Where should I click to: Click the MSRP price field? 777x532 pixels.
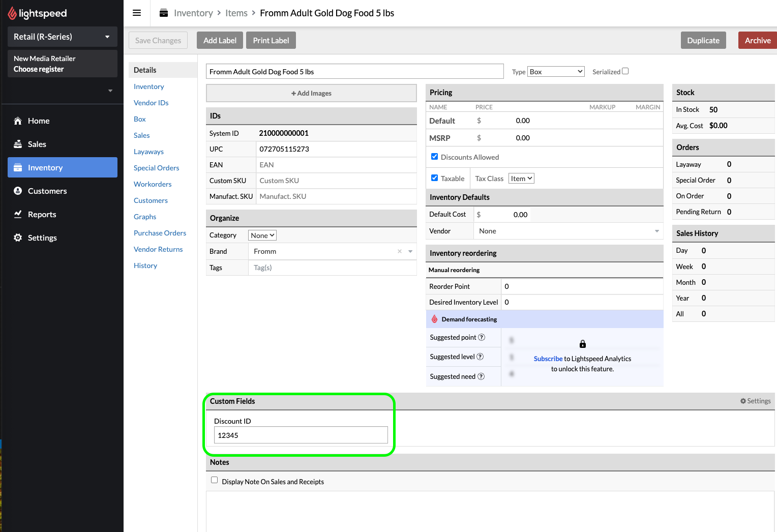503,138
